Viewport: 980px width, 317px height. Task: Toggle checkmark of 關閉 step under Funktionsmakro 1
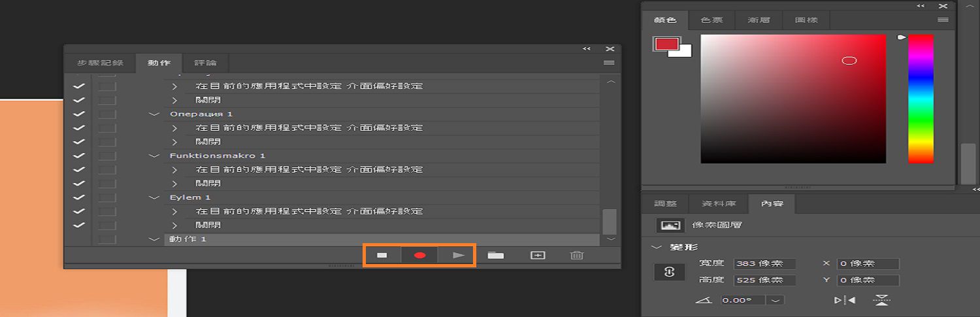[x=79, y=184]
